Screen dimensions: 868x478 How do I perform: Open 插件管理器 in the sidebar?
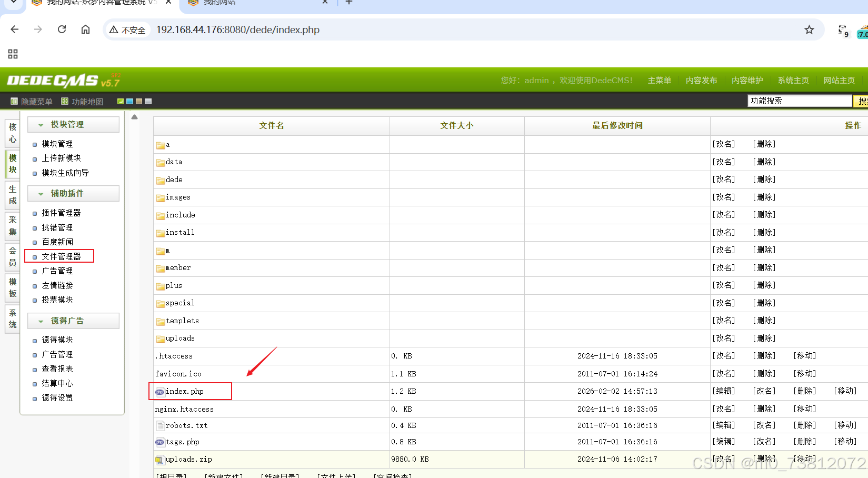pyautogui.click(x=61, y=213)
